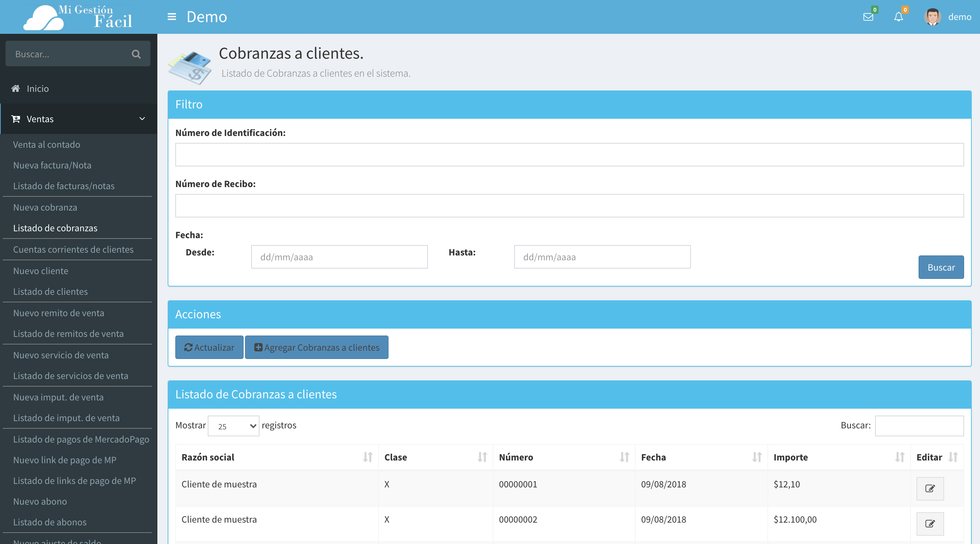
Task: Click Agregar Cobranzas a clientes button
Action: pyautogui.click(x=316, y=347)
